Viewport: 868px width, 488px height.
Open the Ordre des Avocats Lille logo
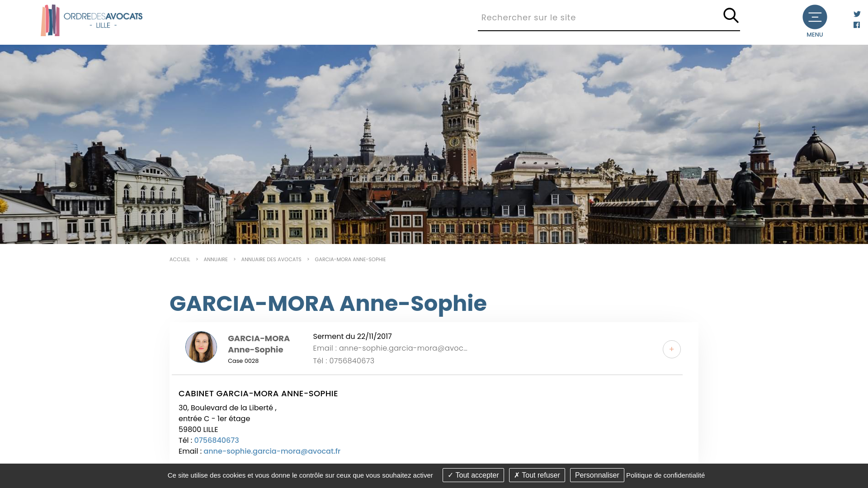click(x=92, y=20)
